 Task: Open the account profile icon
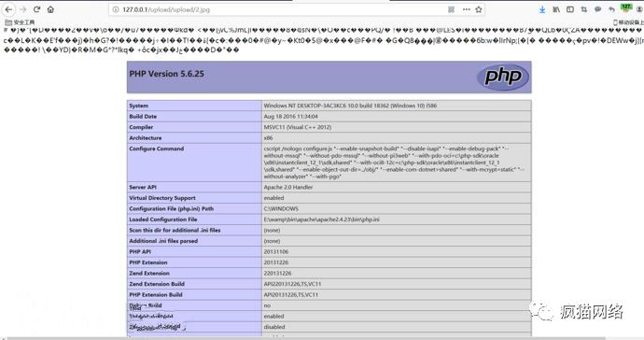[x=639, y=9]
